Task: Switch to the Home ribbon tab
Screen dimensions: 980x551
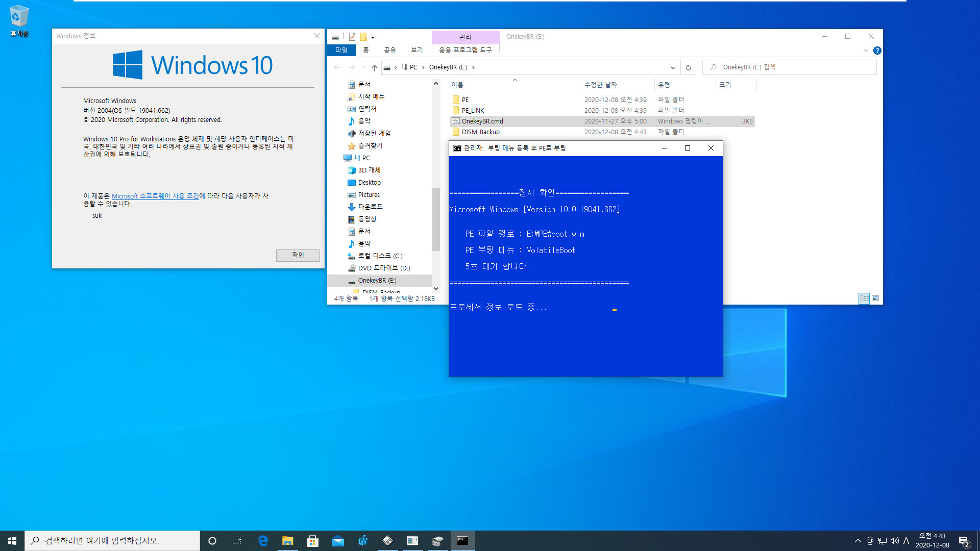Action: click(x=366, y=50)
